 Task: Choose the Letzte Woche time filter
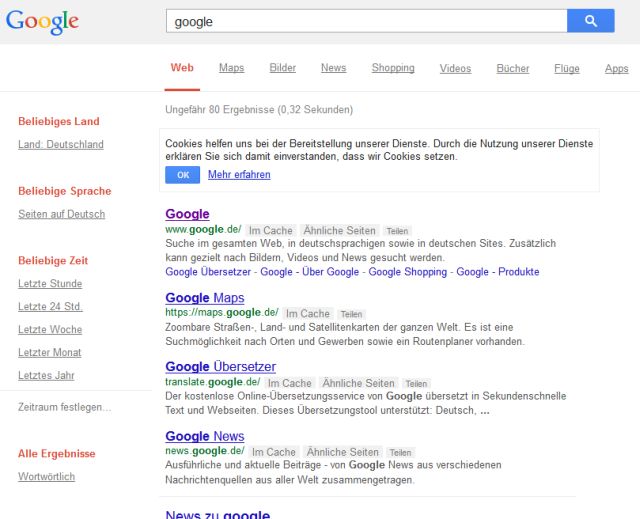(50, 330)
